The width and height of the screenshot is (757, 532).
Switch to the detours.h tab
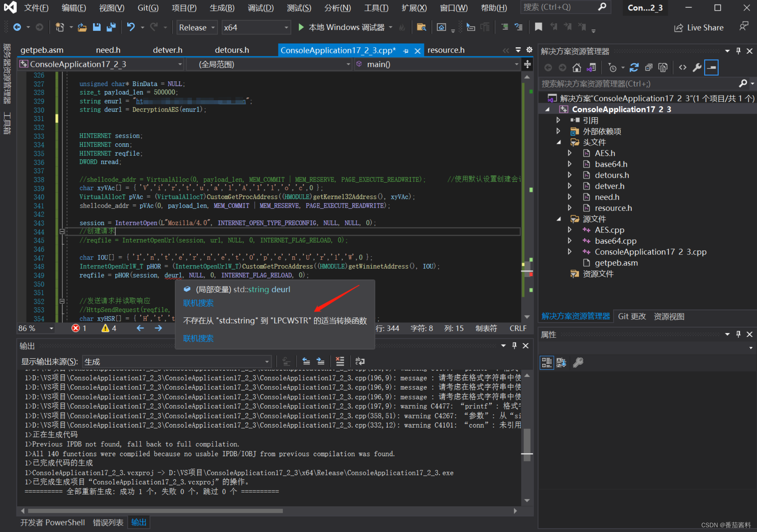(x=232, y=50)
